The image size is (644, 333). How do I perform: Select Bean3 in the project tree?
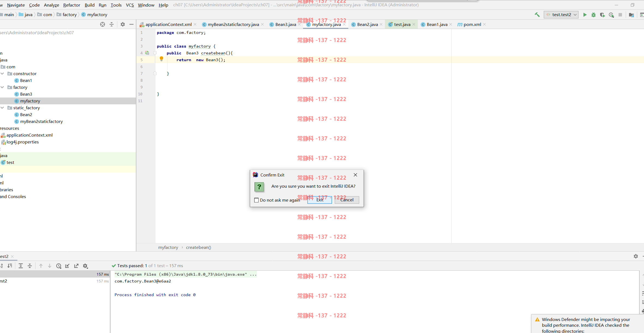coord(26,94)
